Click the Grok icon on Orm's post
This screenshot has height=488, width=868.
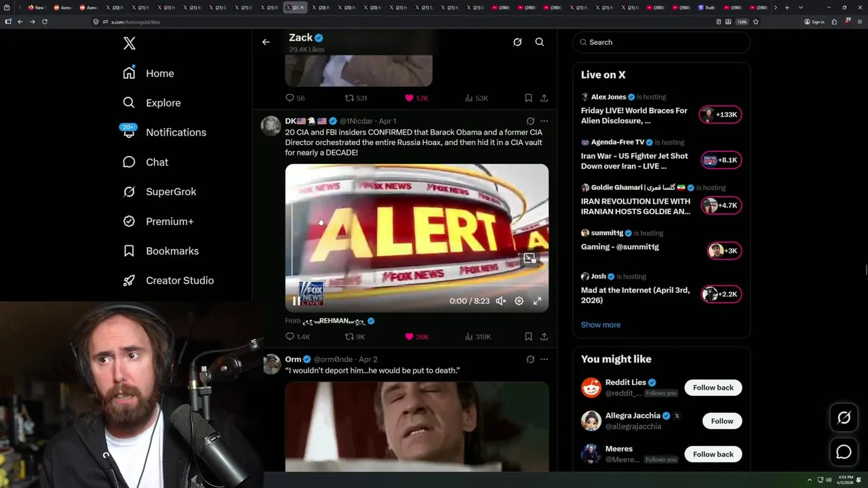click(530, 359)
